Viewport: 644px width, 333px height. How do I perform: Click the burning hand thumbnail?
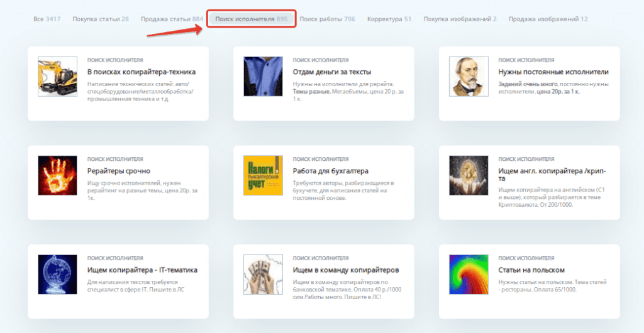[x=57, y=175]
